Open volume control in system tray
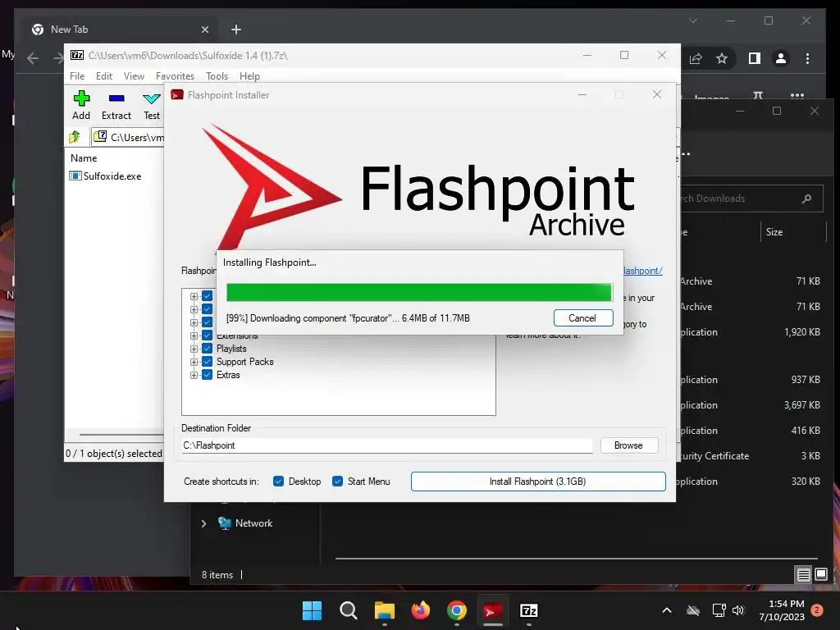 [738, 610]
